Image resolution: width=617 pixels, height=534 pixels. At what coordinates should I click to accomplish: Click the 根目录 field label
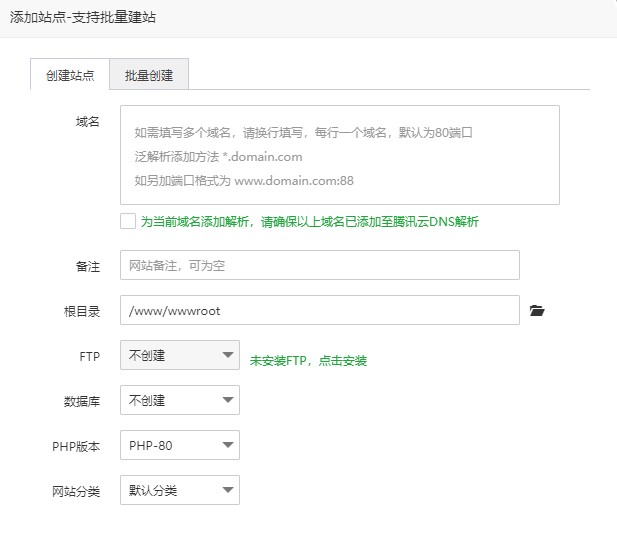82,311
